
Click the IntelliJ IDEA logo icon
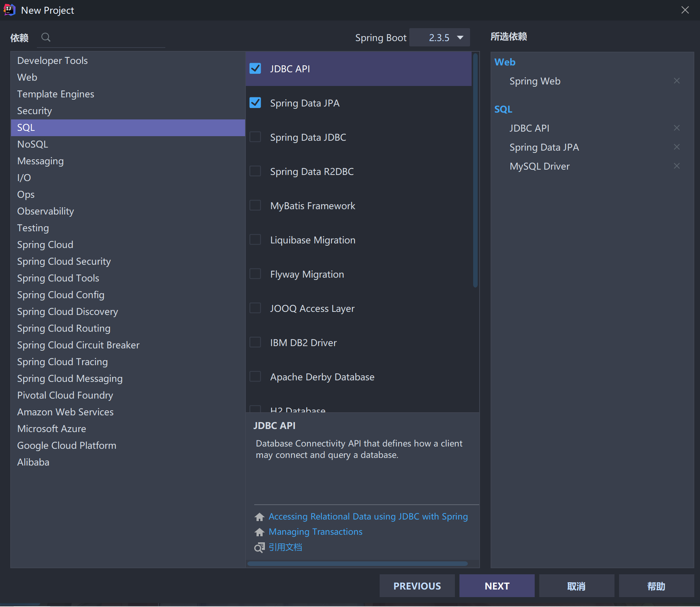pyautogui.click(x=10, y=10)
